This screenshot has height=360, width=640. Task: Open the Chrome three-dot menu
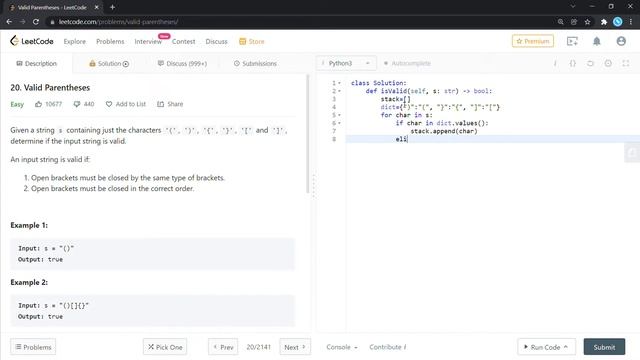tap(631, 22)
